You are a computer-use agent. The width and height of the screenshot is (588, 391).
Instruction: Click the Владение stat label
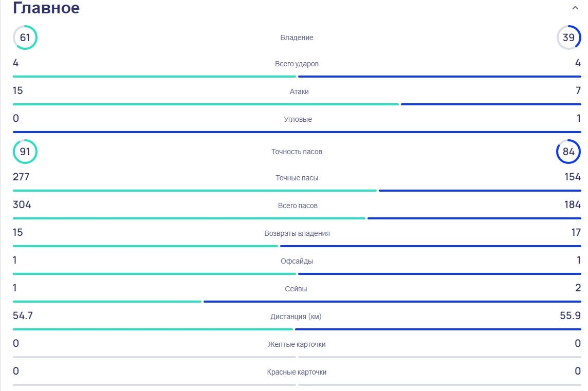coord(297,38)
